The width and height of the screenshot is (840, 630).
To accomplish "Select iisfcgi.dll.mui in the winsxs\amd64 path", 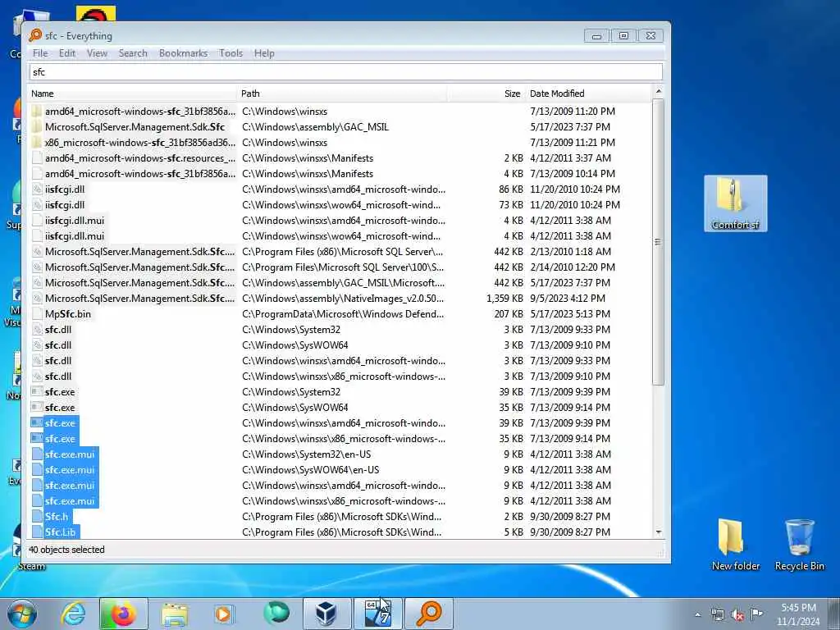I will click(75, 220).
